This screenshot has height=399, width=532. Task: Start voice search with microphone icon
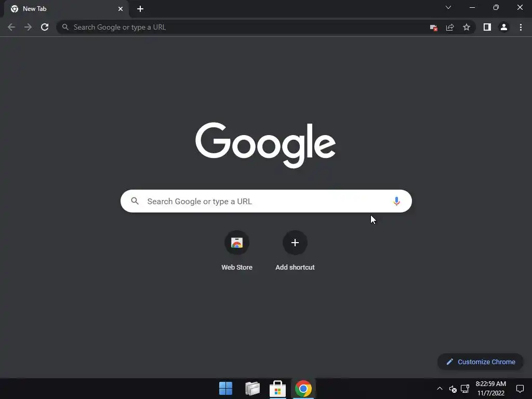pyautogui.click(x=396, y=201)
